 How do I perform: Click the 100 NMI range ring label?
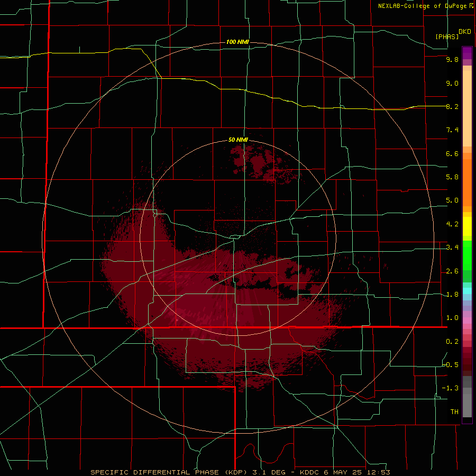point(237,42)
